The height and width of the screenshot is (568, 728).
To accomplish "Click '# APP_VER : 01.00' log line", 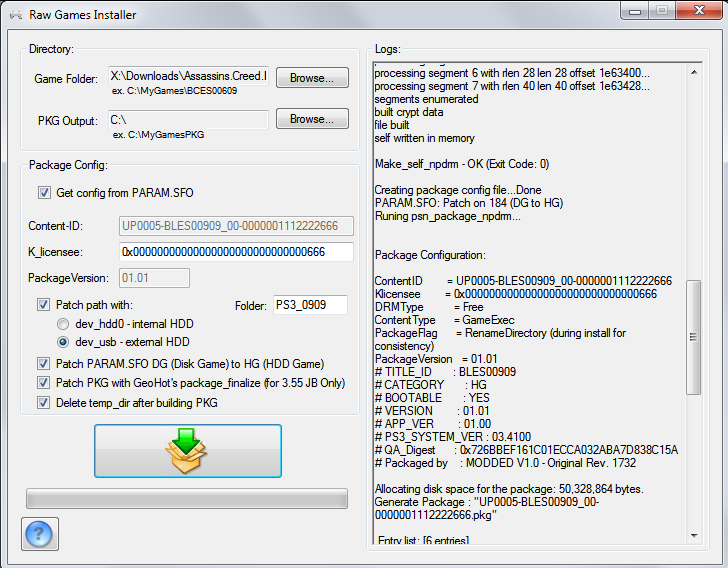I will pos(433,424).
